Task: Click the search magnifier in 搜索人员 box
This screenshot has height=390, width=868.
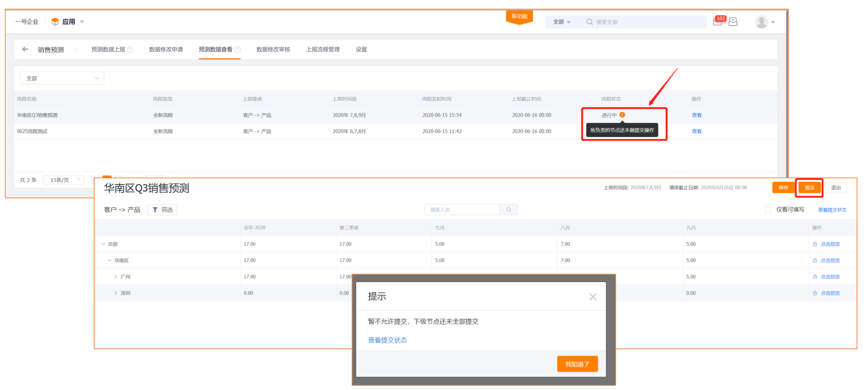Action: pos(508,209)
